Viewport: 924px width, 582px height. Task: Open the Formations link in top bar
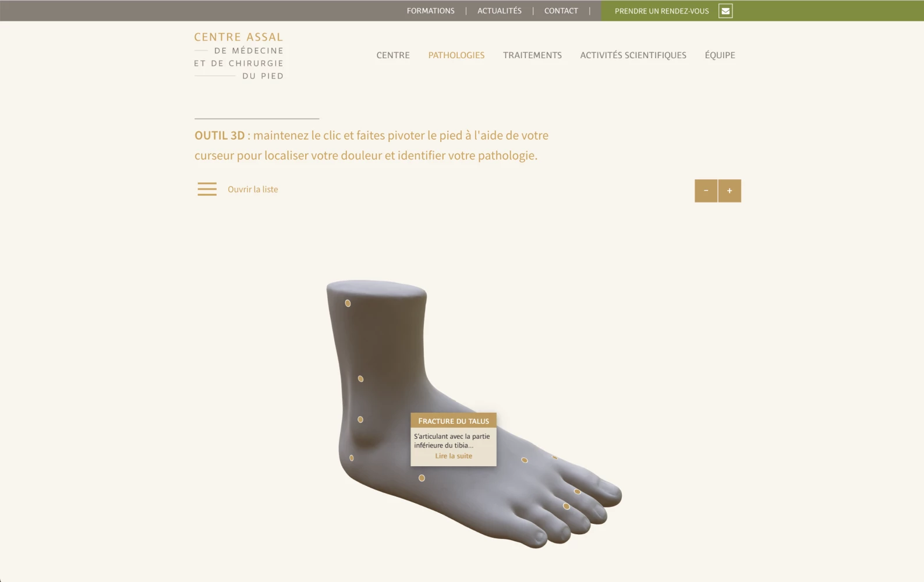coord(431,10)
